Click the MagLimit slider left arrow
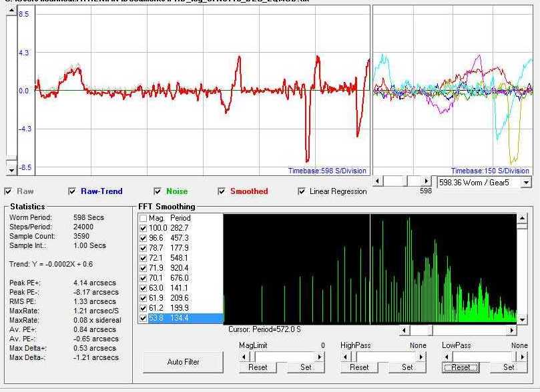 (244, 357)
